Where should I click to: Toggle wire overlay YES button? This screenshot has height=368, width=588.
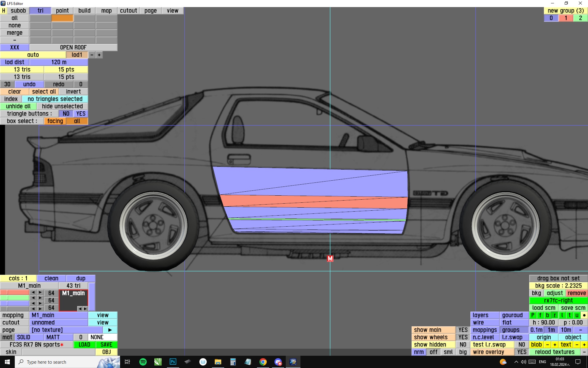point(522,352)
